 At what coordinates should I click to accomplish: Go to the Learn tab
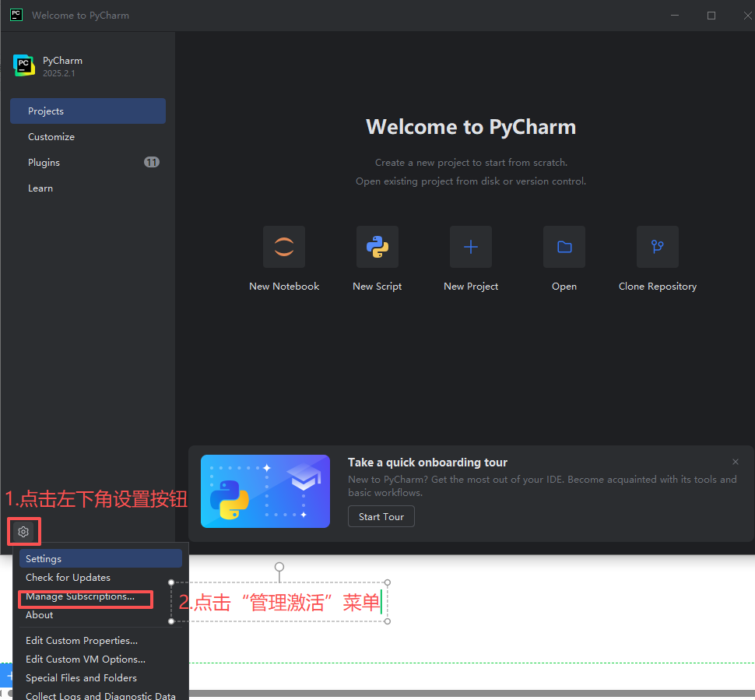click(x=40, y=188)
